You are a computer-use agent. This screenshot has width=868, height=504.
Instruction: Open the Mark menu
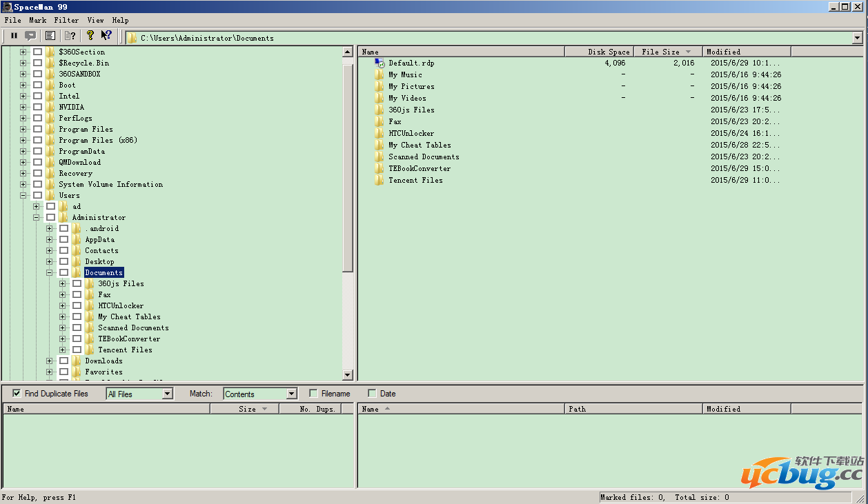tap(37, 20)
